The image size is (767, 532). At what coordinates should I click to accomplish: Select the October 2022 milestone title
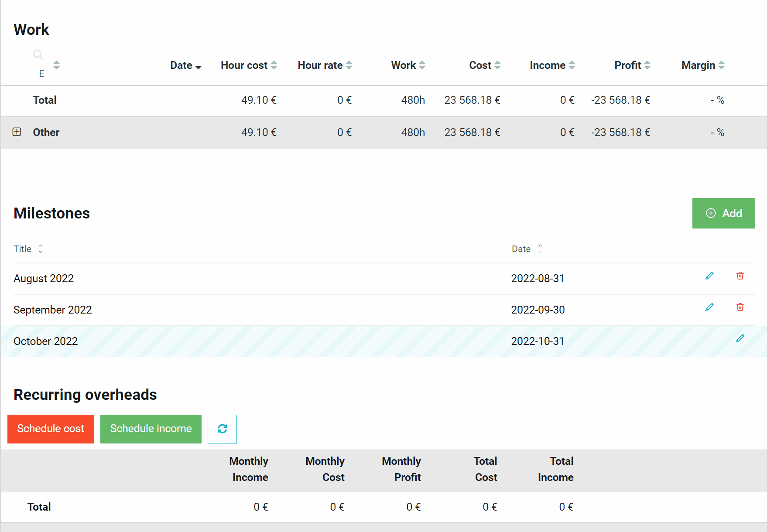coord(46,341)
